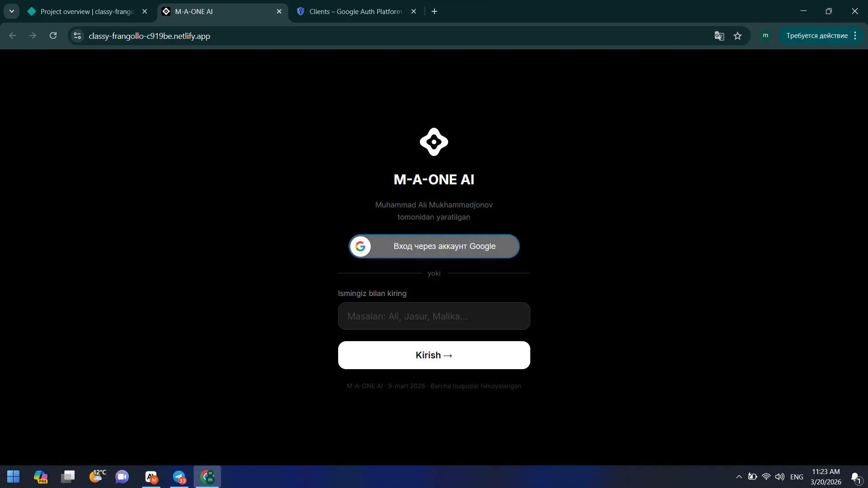Viewport: 868px width, 488px height.
Task: Restore down the Chrome window
Action: pos(829,11)
